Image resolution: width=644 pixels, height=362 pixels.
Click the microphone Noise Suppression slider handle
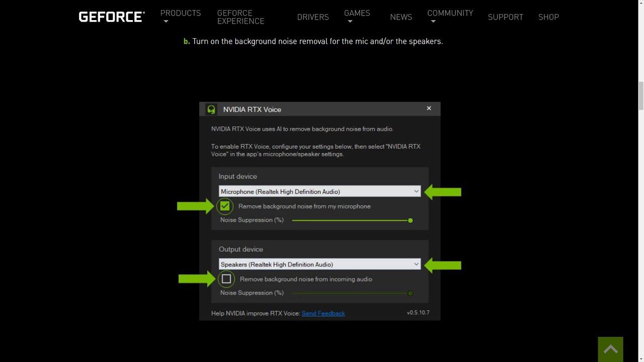[x=411, y=220]
